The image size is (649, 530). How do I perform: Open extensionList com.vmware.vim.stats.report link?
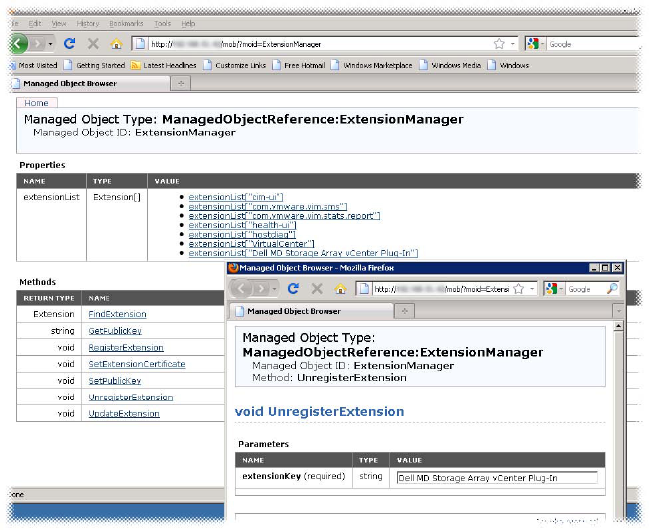pyautogui.click(x=284, y=216)
